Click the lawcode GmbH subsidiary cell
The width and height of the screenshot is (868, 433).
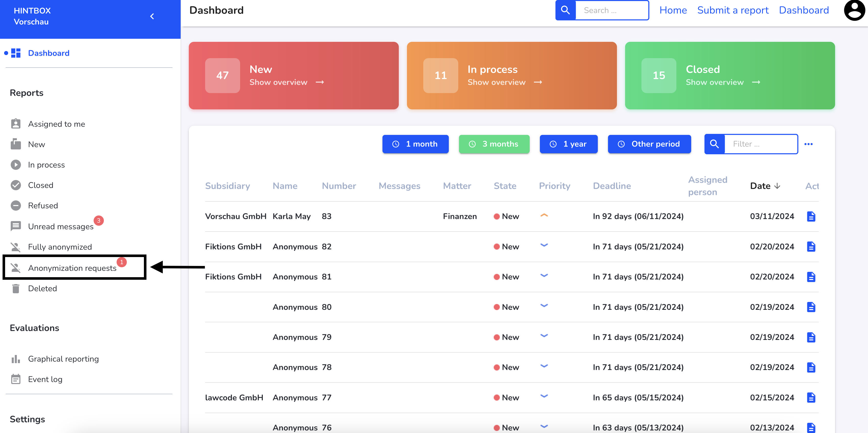[234, 397]
